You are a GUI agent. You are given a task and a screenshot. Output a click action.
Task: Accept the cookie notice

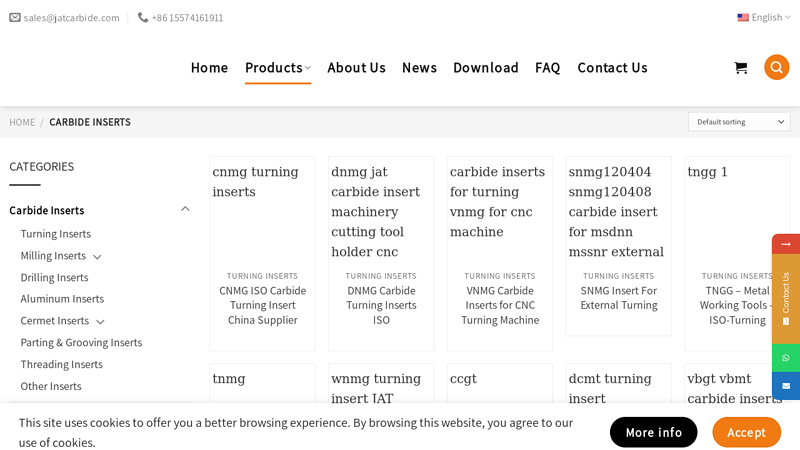click(x=746, y=432)
